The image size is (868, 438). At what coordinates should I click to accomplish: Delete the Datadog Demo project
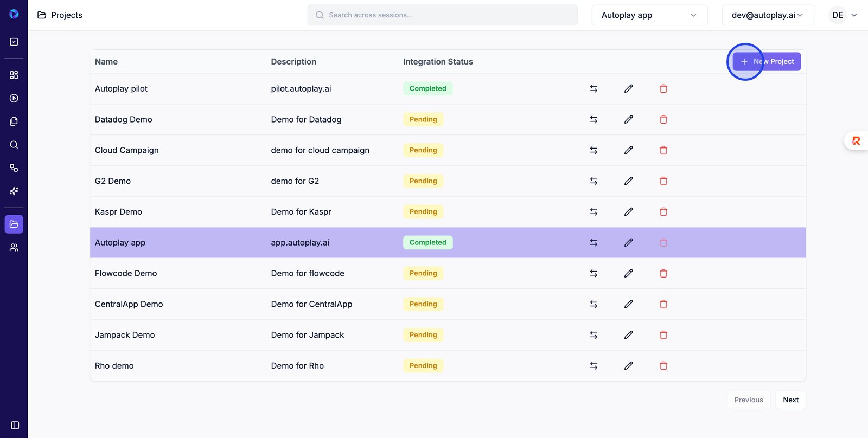click(x=663, y=119)
